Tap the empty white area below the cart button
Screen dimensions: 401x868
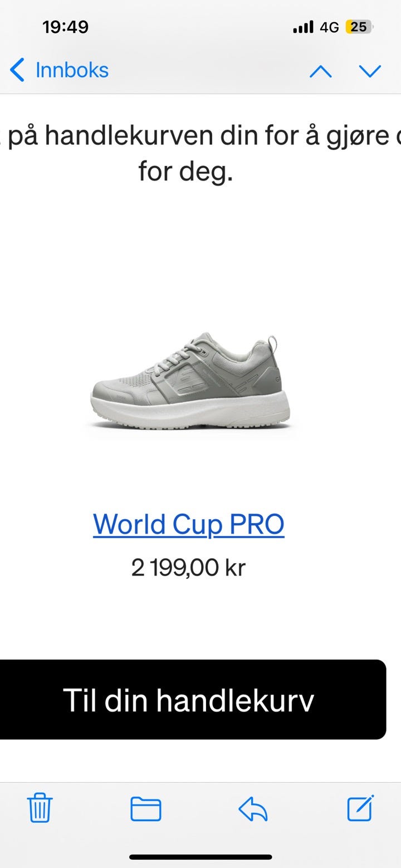pyautogui.click(x=200, y=761)
